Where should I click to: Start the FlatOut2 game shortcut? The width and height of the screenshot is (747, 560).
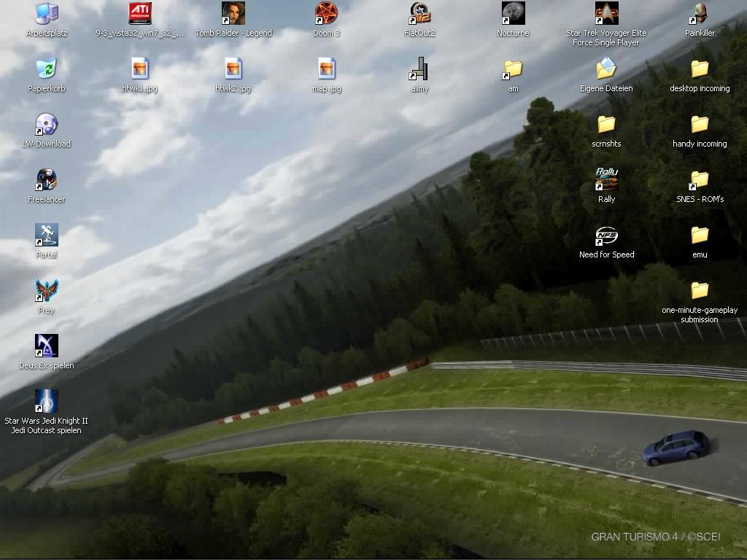point(419,13)
